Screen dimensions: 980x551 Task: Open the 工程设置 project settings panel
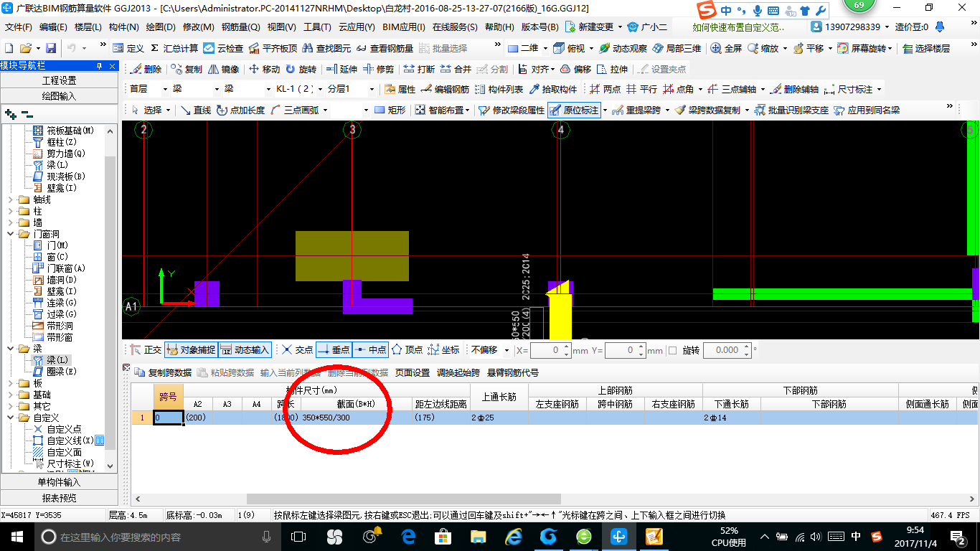click(59, 80)
